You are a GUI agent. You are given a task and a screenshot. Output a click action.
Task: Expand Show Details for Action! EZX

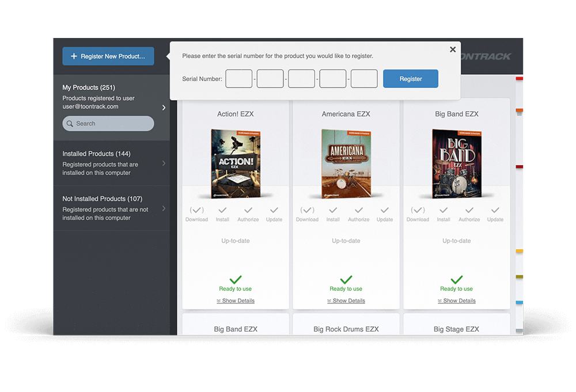click(236, 300)
